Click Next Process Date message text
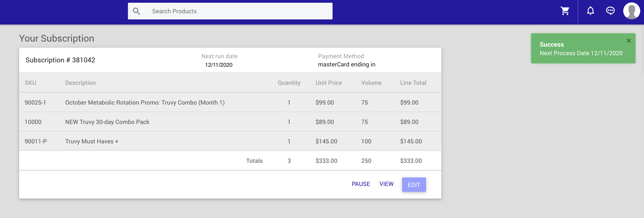Image resolution: width=644 pixels, height=218 pixels. pos(581,53)
